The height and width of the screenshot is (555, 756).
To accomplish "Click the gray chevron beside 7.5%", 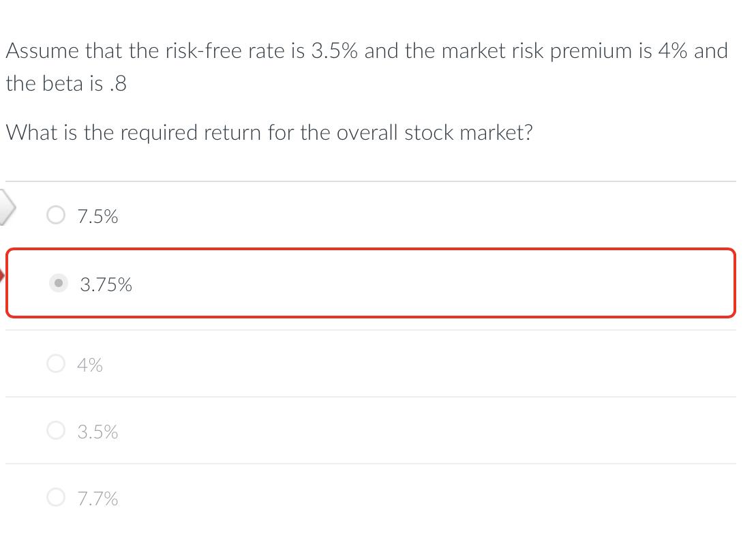I will tap(7, 208).
